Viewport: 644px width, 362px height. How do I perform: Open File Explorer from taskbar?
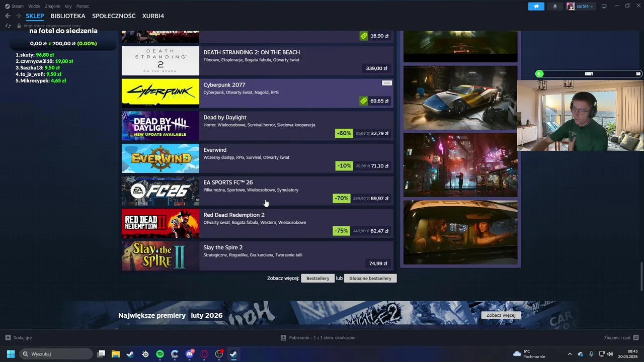pyautogui.click(x=116, y=354)
